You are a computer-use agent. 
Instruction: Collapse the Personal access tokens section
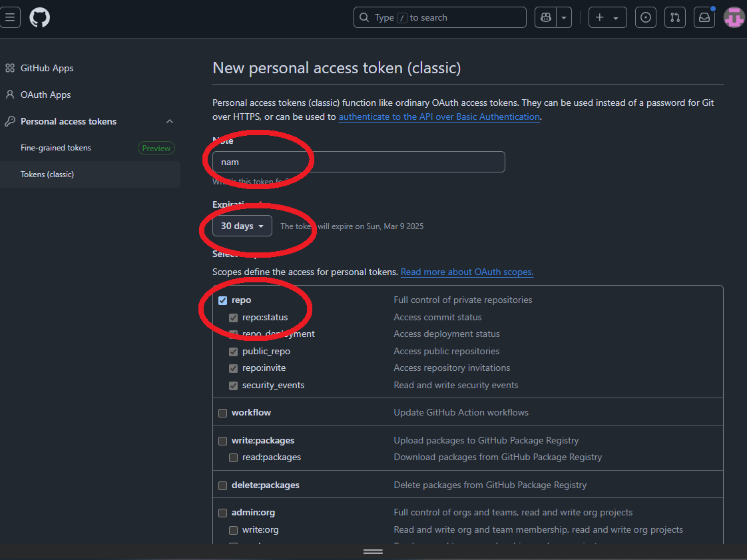(x=170, y=121)
